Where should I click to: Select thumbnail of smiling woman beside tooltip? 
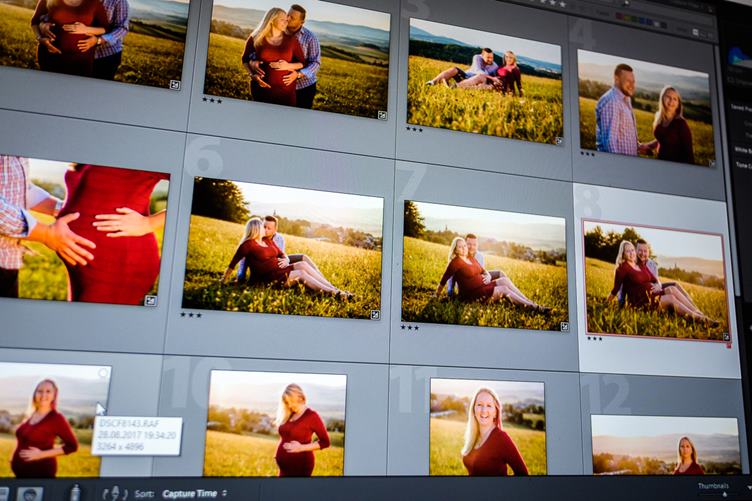click(x=53, y=420)
